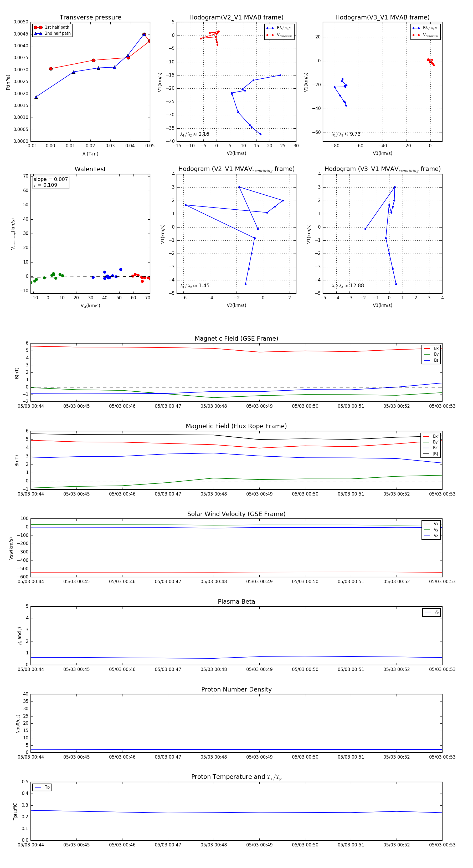Click the "Hodogram (V3_V1 MVAV remaining frame)" title
Screen dimensions: 473x868
pos(382,169)
